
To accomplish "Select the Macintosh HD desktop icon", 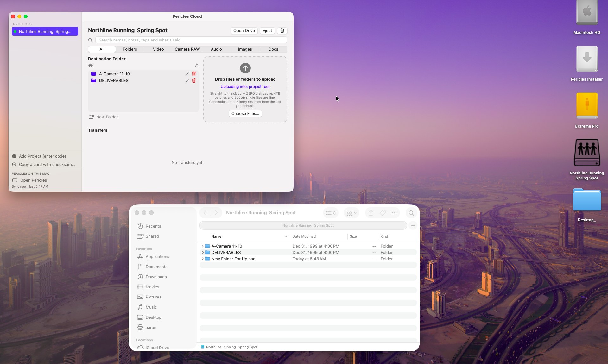I will [x=587, y=13].
